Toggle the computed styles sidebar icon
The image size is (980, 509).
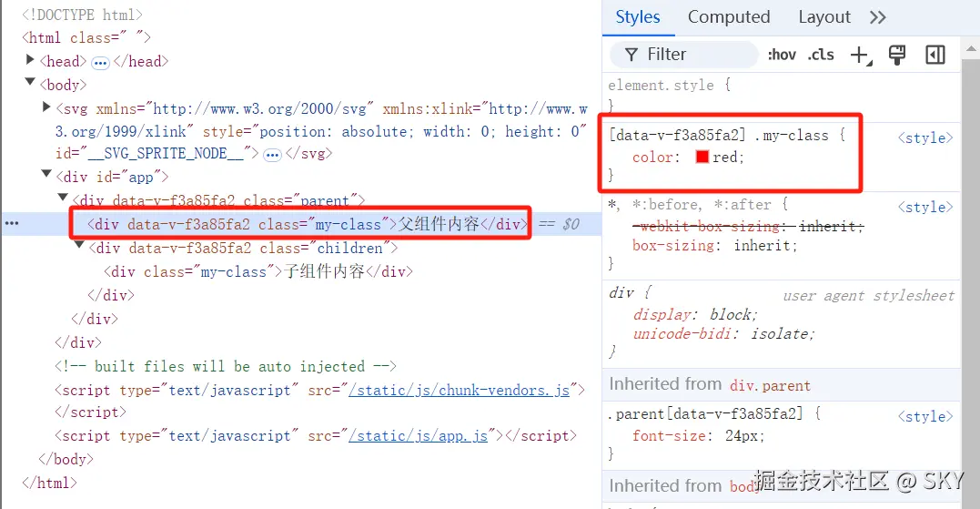click(935, 55)
